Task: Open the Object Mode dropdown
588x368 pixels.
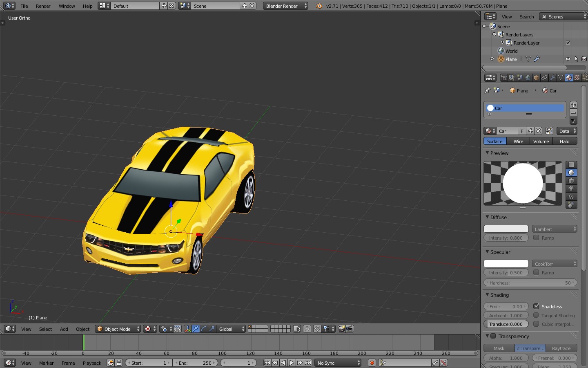Action: click(x=118, y=329)
